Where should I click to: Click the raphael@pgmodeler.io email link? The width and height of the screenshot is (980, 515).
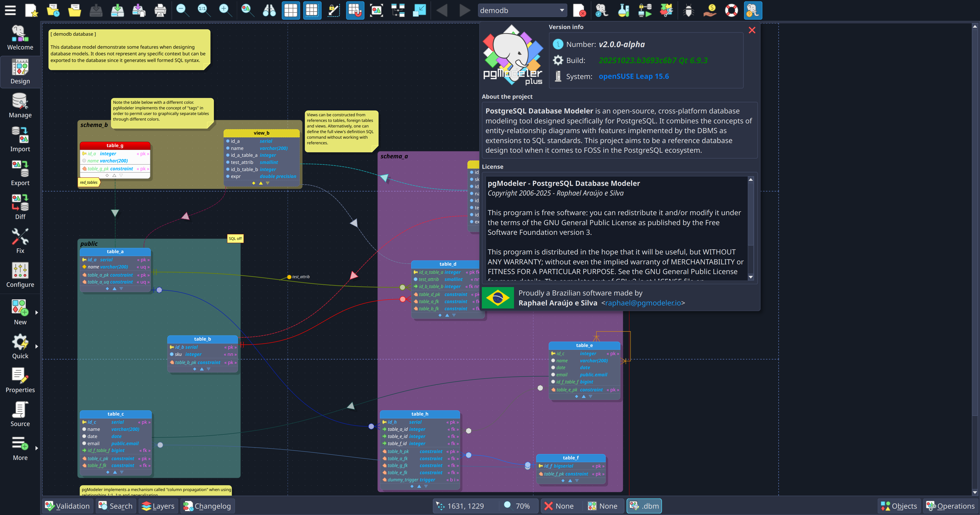pyautogui.click(x=643, y=303)
